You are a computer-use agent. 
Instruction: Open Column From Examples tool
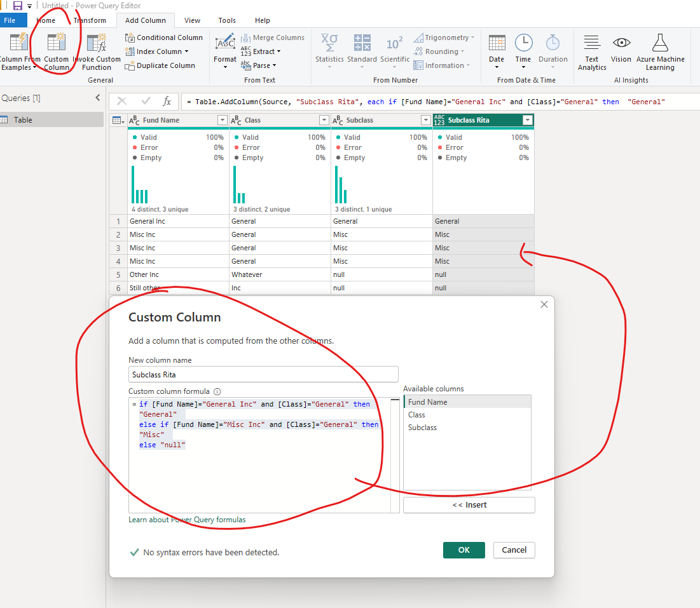coord(18,51)
